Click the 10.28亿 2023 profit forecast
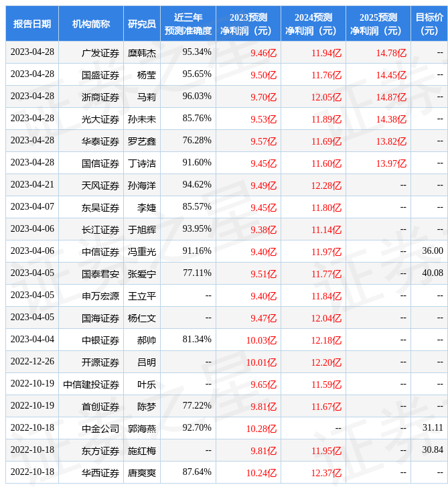Image resolution: width=448 pixels, height=489 pixels. 261,429
